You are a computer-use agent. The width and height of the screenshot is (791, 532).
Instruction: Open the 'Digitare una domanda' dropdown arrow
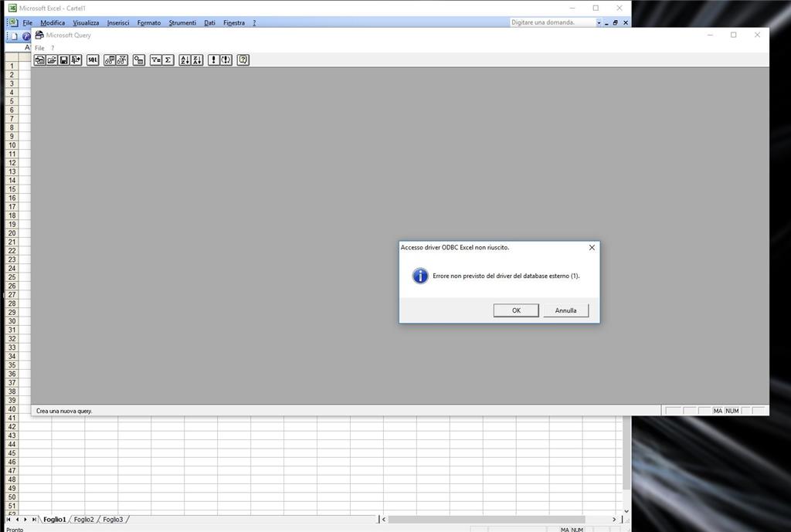599,22
